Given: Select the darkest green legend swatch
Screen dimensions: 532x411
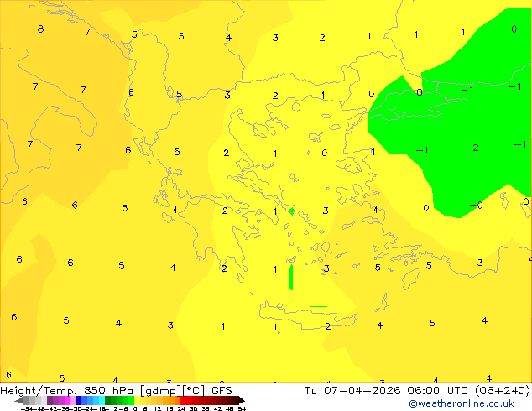Looking at the screenshot, I should pos(107,400).
